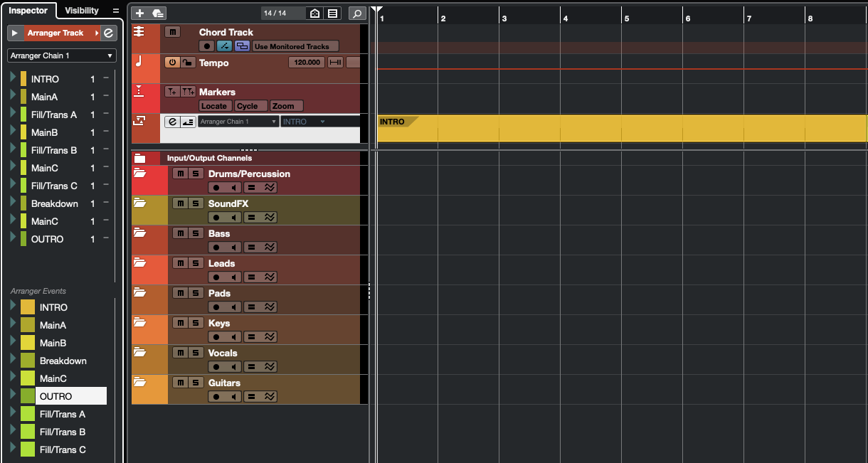The height and width of the screenshot is (463, 868).
Task: Toggle the Tempo track activate button
Action: 171,62
